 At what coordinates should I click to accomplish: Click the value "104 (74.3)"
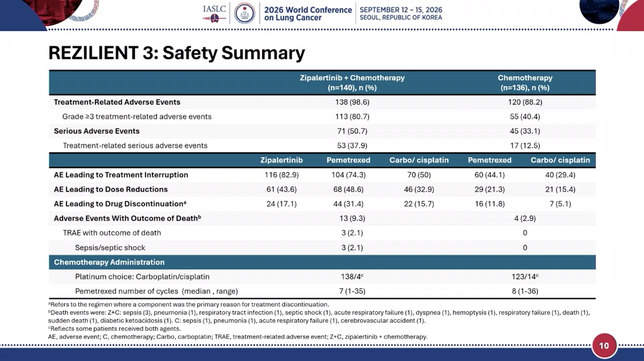(x=348, y=175)
